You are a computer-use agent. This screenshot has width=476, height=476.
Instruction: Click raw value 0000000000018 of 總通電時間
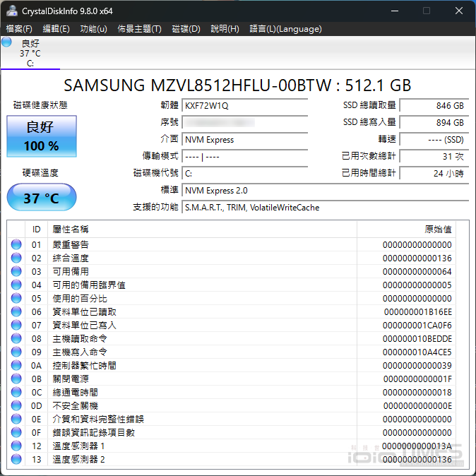(x=417, y=392)
